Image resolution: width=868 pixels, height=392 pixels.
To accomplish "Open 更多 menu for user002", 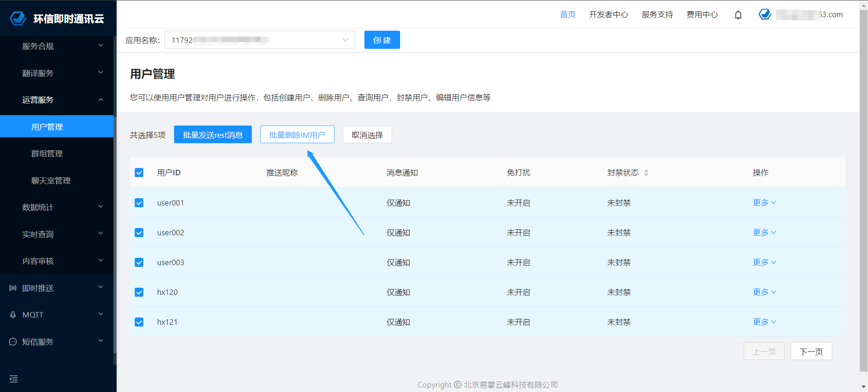I will point(764,233).
